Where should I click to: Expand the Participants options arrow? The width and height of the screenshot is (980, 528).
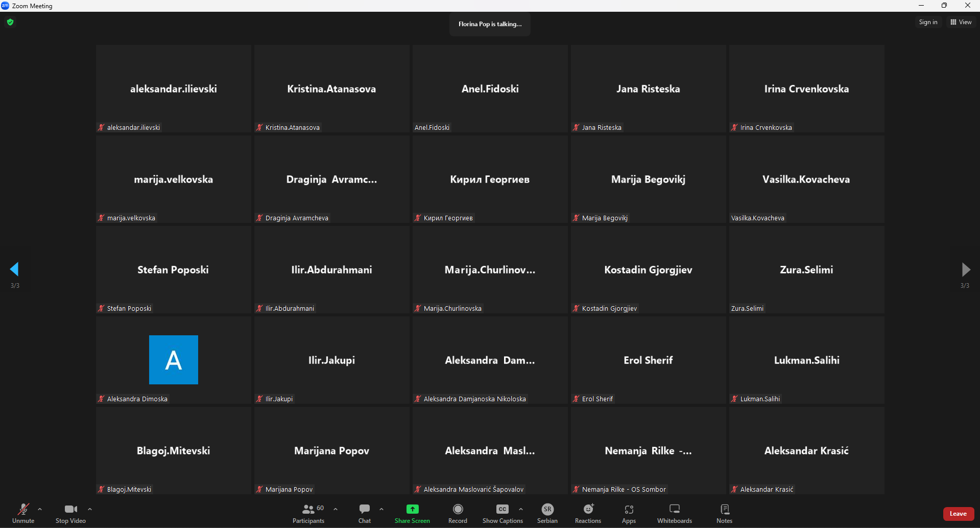click(x=336, y=509)
